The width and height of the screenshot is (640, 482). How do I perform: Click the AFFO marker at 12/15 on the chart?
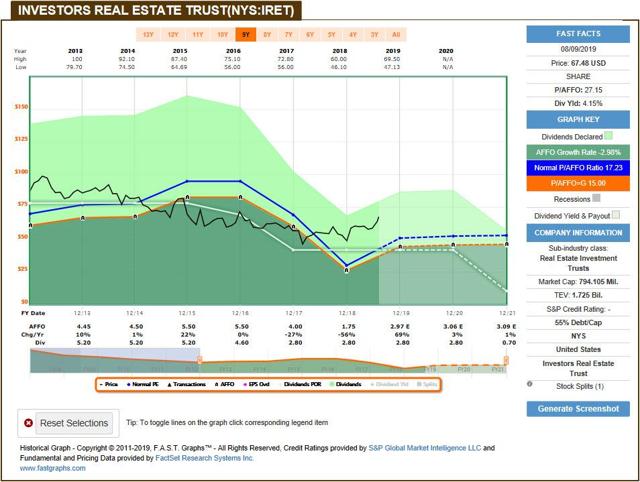187,197
